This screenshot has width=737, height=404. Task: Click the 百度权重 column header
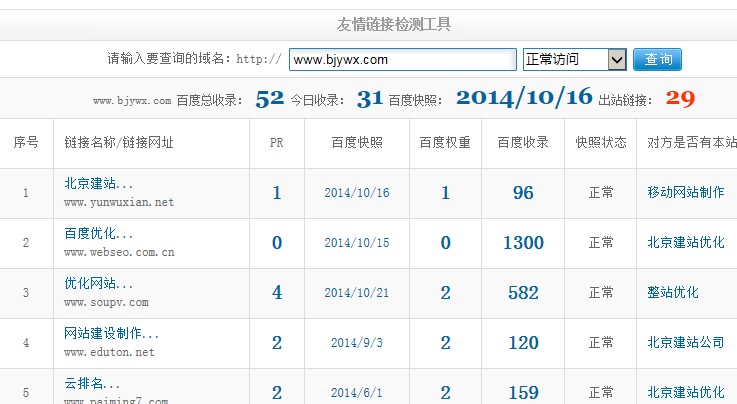tap(445, 143)
